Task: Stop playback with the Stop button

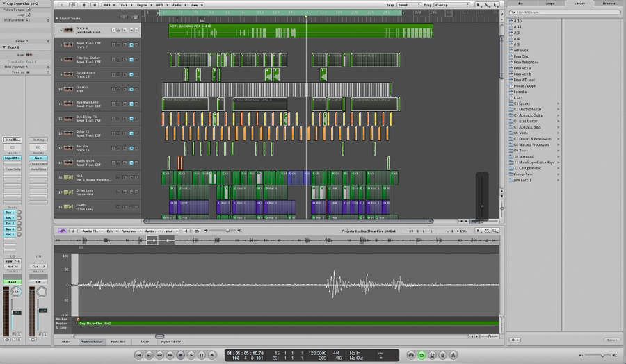Action: [180, 355]
